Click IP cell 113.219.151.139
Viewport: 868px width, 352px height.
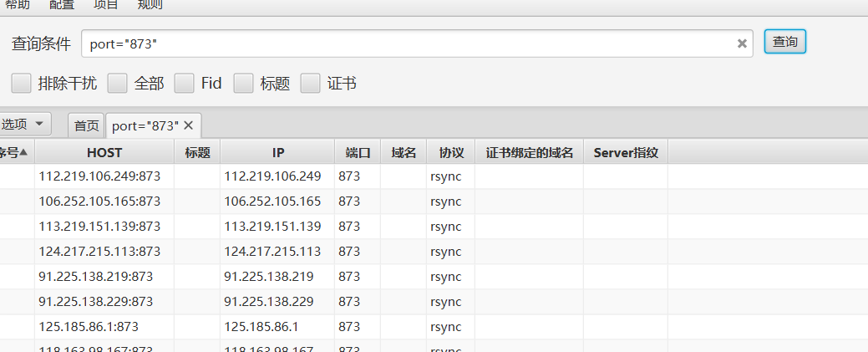pyautogui.click(x=272, y=227)
